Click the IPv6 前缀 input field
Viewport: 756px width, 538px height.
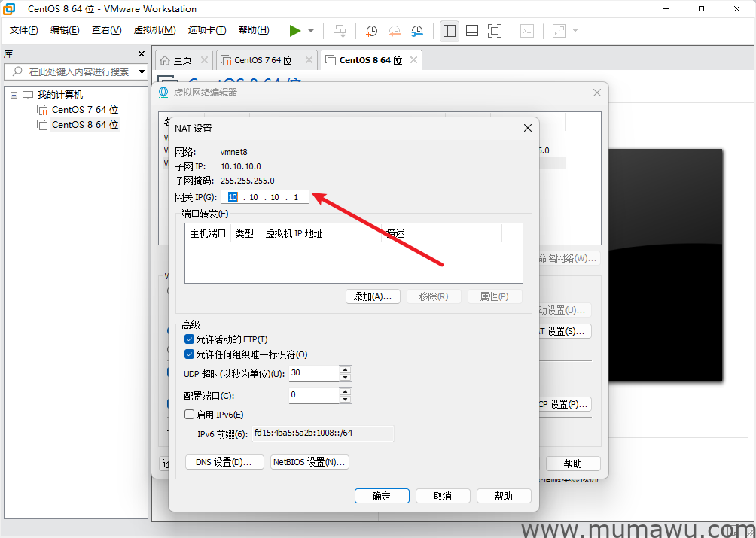pyautogui.click(x=324, y=433)
